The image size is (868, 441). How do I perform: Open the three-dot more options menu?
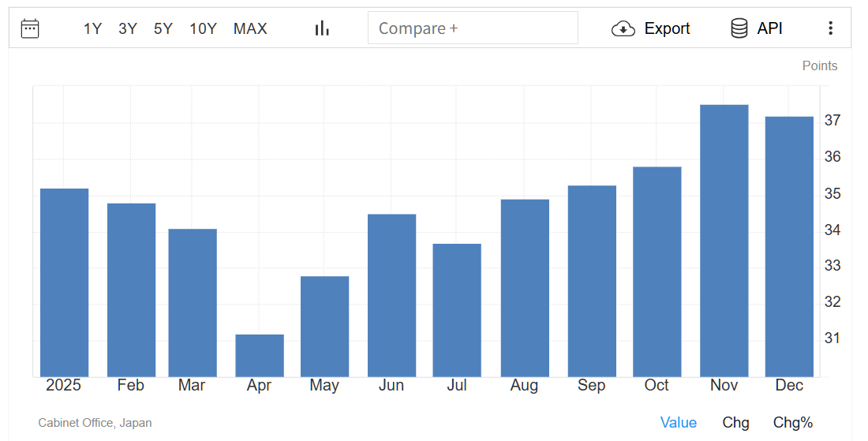pos(830,28)
